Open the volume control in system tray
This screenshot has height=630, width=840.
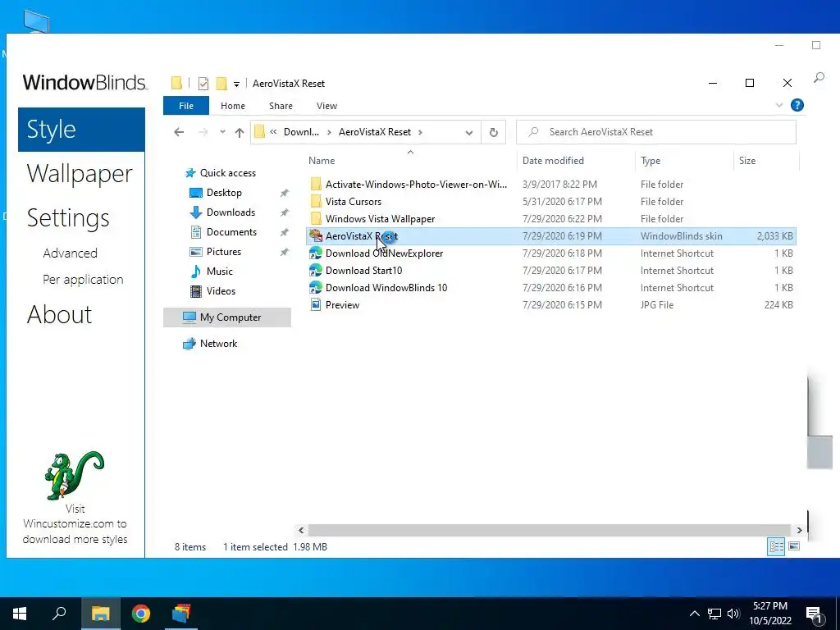[x=733, y=614]
